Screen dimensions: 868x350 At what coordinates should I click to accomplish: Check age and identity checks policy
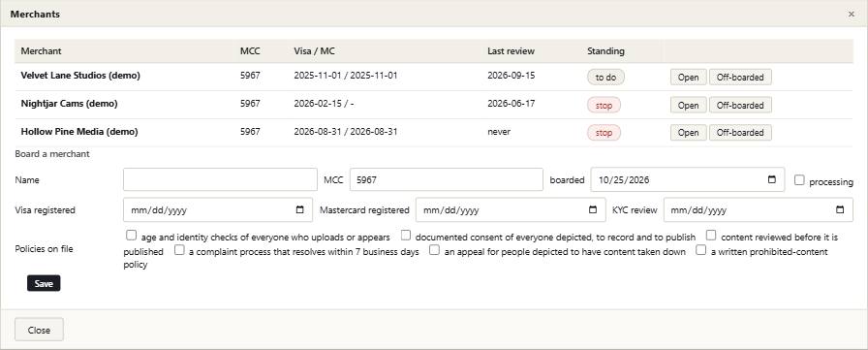pos(131,236)
